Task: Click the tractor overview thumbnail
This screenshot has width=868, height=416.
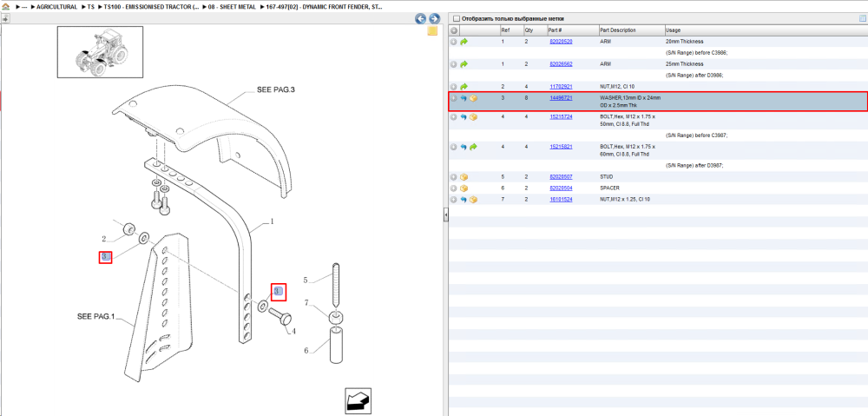Action: [x=100, y=52]
